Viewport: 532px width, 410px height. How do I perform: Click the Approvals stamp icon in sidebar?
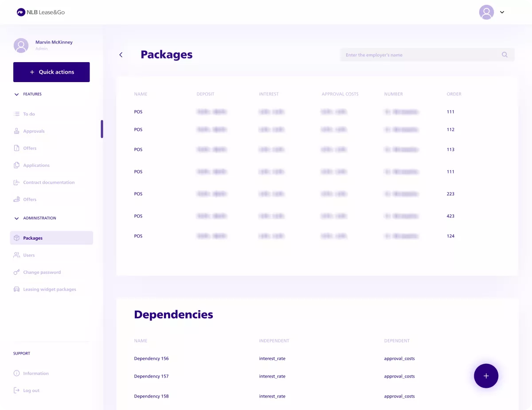[x=16, y=131]
